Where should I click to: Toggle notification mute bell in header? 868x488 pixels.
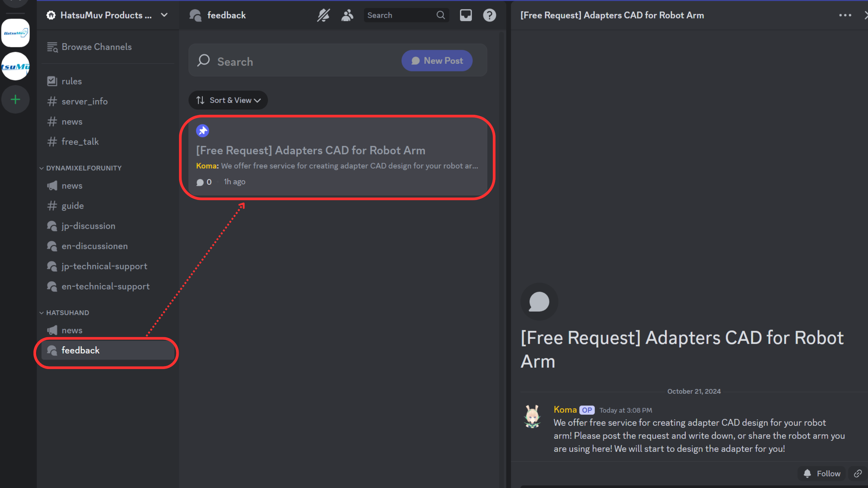tap(323, 15)
